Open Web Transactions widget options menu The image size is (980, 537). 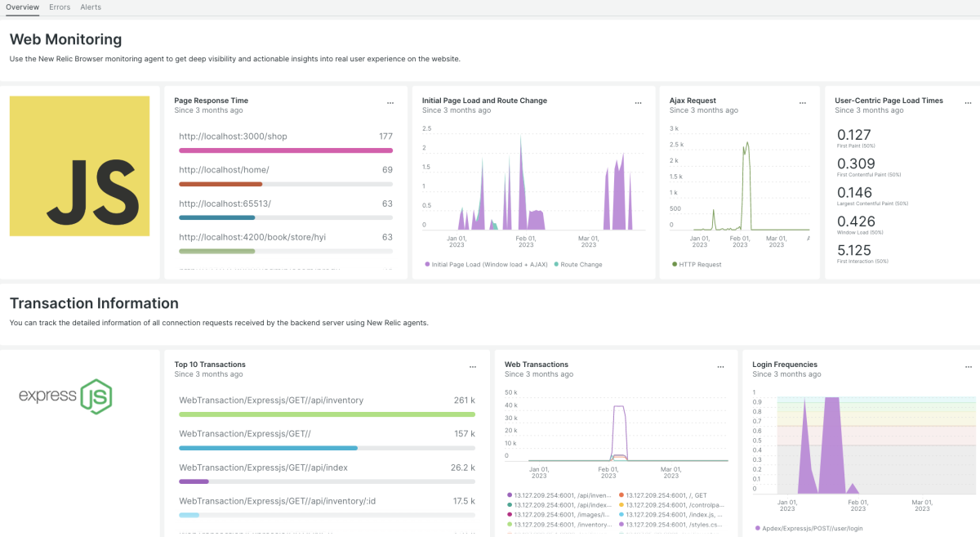click(720, 367)
